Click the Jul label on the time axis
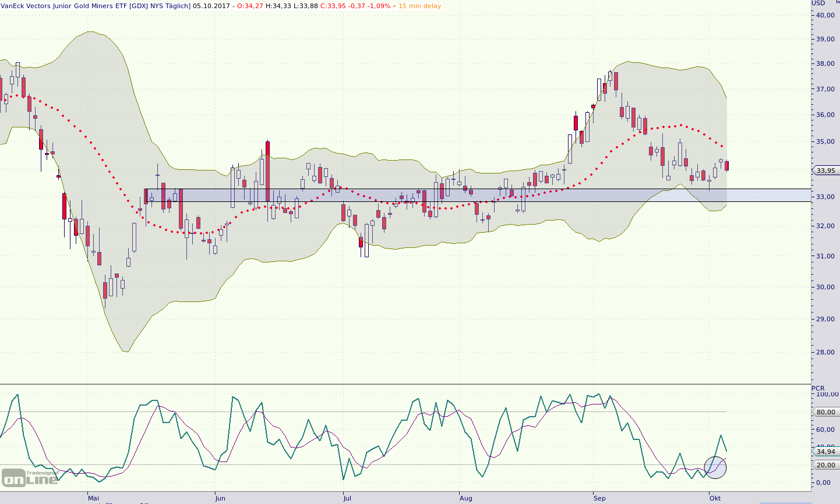Image resolution: width=840 pixels, height=504 pixels. coord(347,498)
